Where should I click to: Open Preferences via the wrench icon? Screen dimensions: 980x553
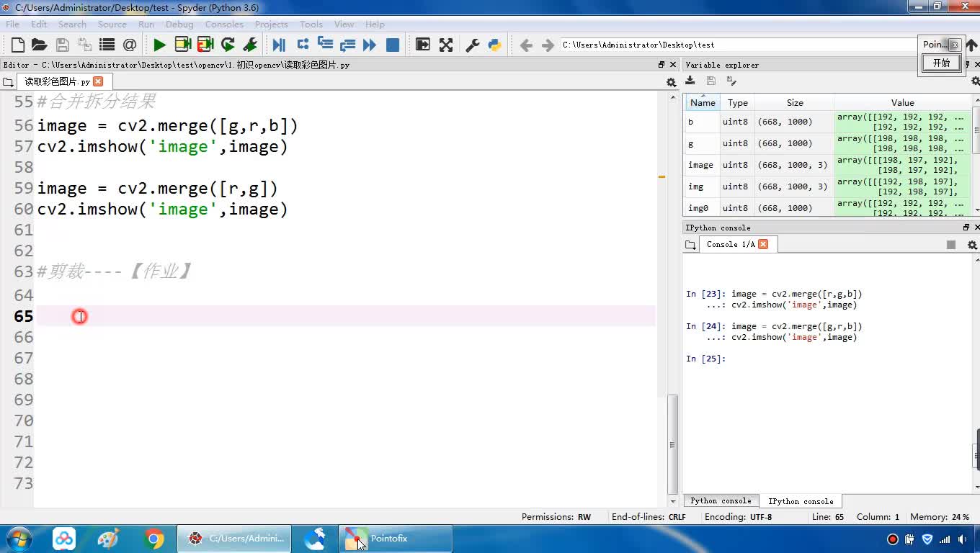coord(473,45)
